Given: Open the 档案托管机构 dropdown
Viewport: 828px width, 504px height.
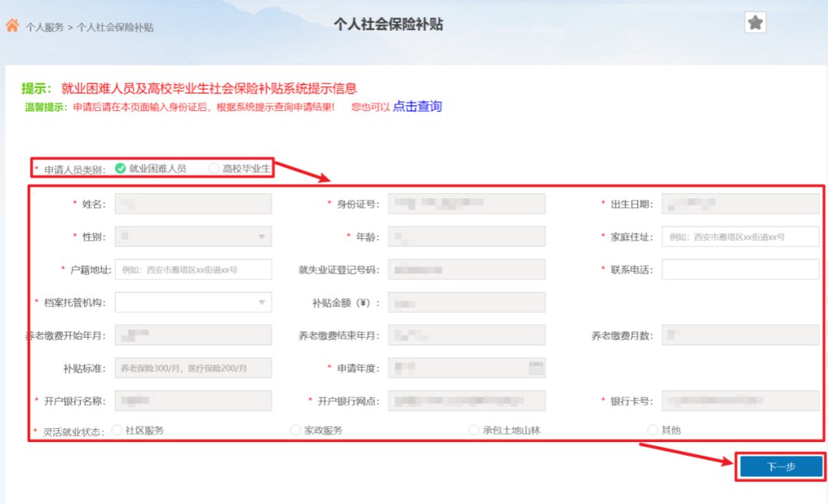Looking at the screenshot, I should 193,303.
